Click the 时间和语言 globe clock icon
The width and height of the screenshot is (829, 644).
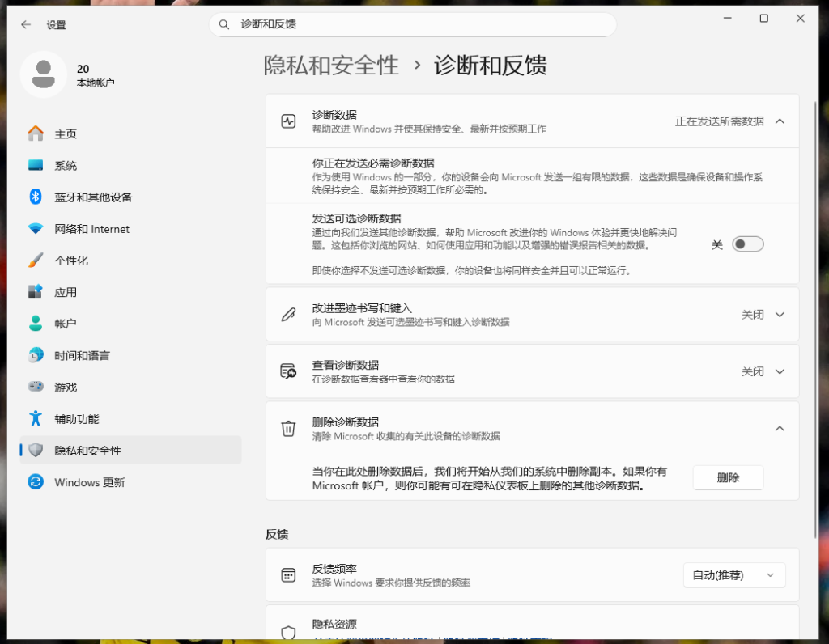(36, 355)
